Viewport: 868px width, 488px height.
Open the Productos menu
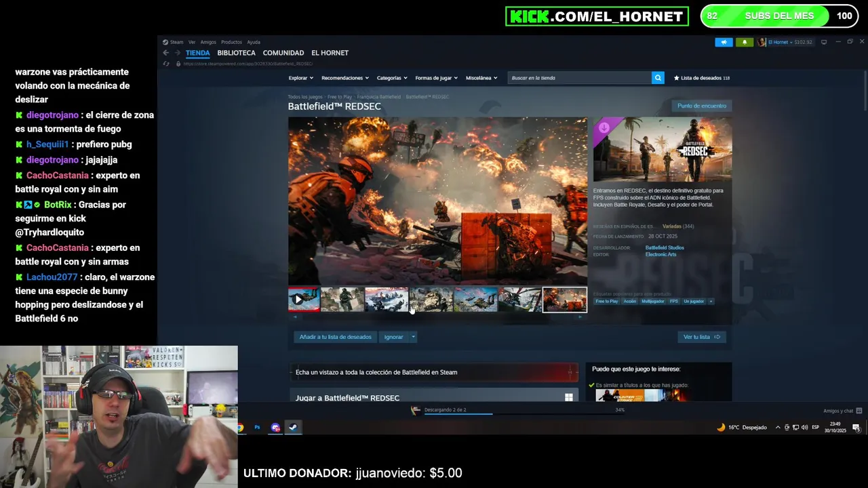(231, 42)
